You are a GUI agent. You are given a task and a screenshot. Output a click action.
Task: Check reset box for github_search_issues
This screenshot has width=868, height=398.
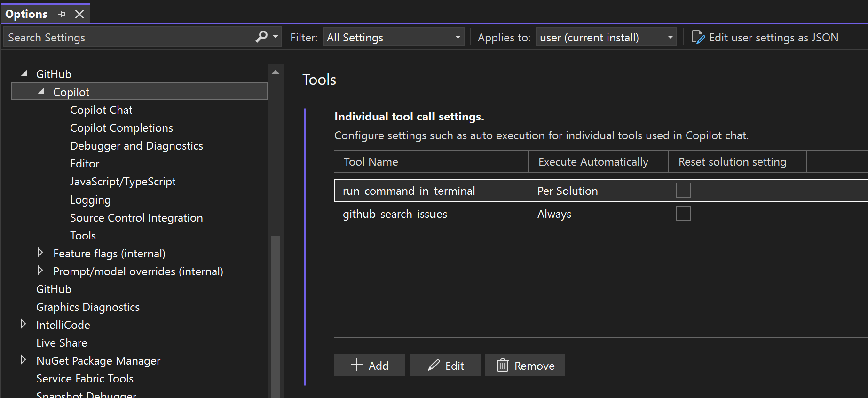point(683,213)
